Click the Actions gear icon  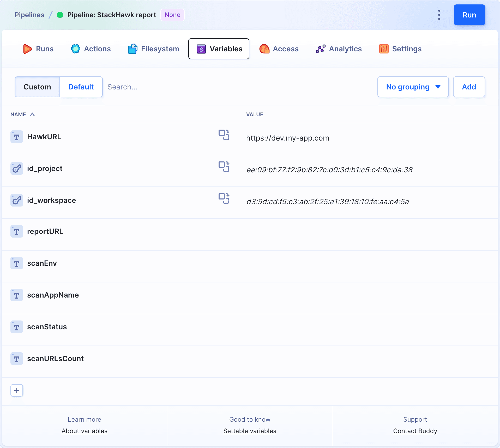point(76,49)
